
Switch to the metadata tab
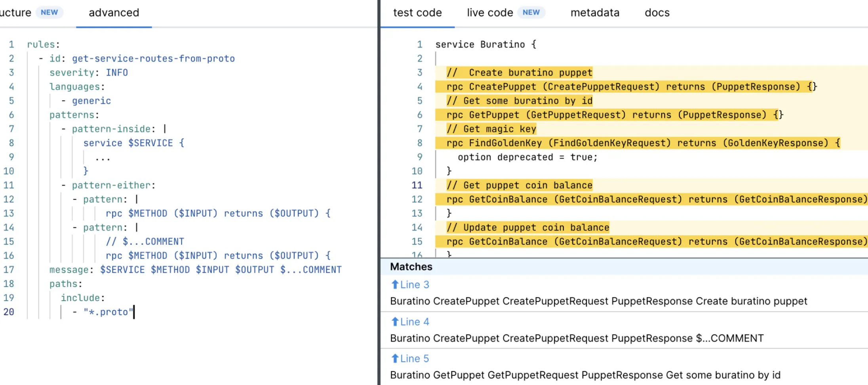point(594,13)
